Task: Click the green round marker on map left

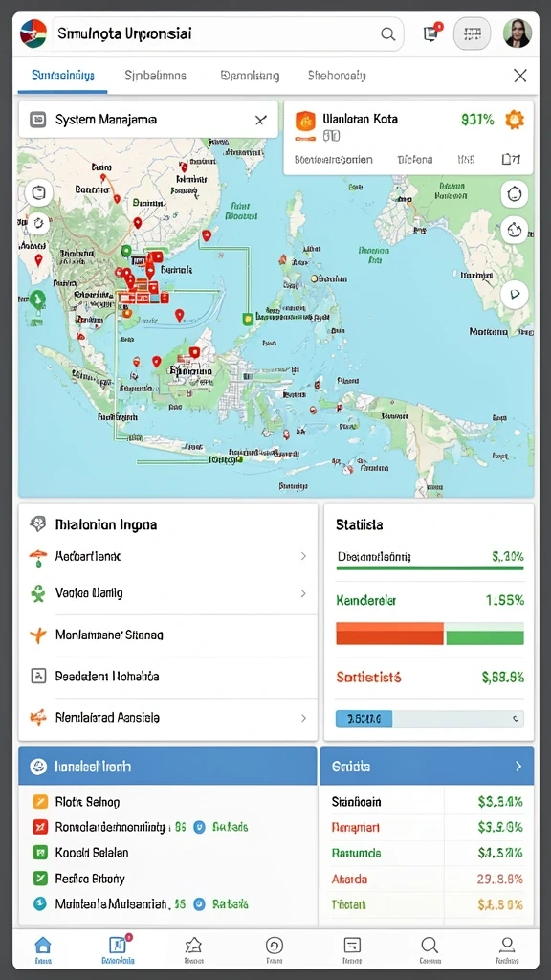Action: pyautogui.click(x=37, y=300)
